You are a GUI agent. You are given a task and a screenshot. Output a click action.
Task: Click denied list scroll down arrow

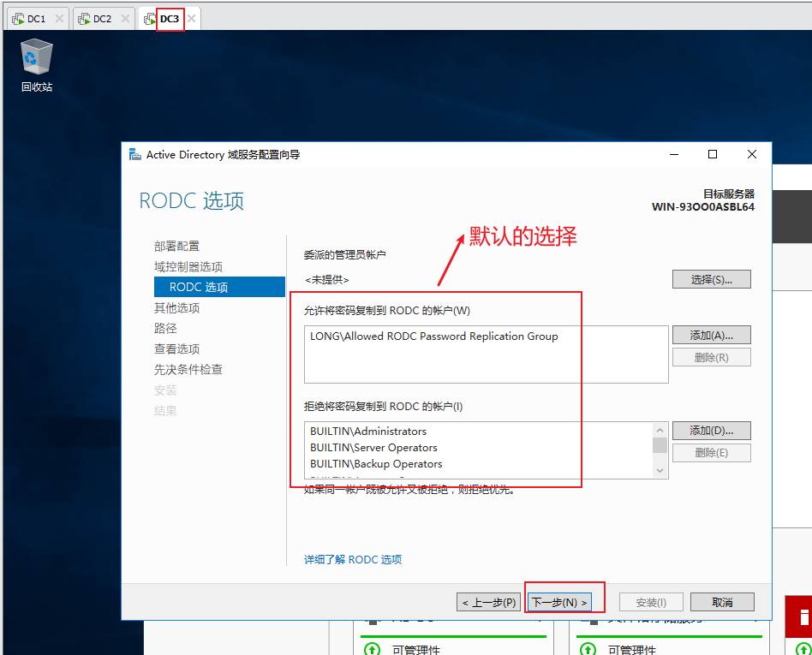coord(660,470)
